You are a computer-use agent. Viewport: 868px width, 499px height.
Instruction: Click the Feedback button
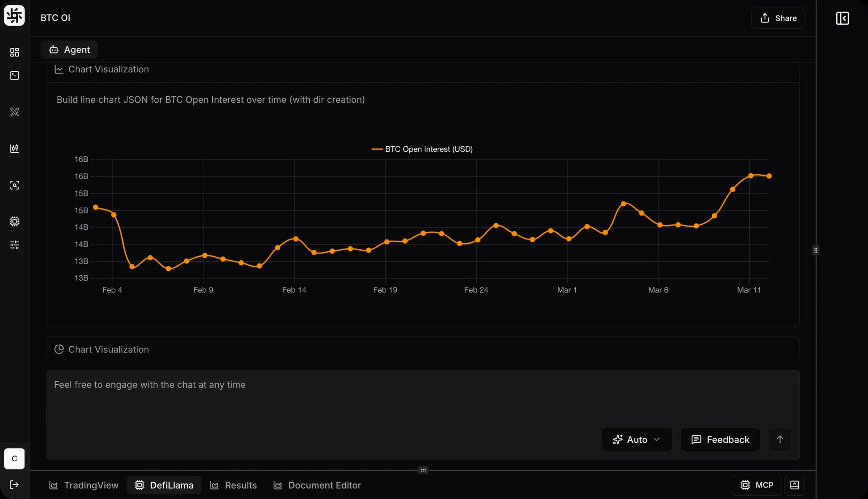(720, 439)
